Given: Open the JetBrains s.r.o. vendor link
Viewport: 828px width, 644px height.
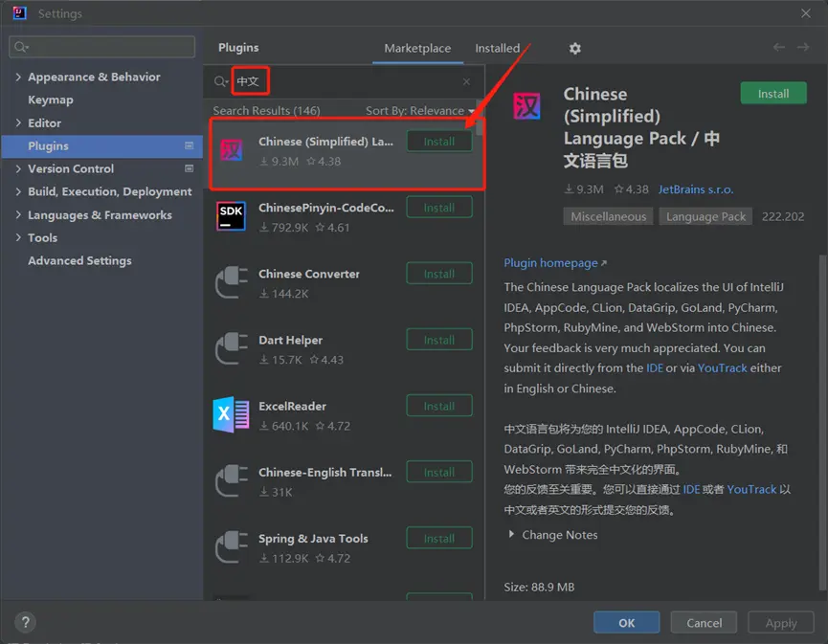Looking at the screenshot, I should click(696, 189).
